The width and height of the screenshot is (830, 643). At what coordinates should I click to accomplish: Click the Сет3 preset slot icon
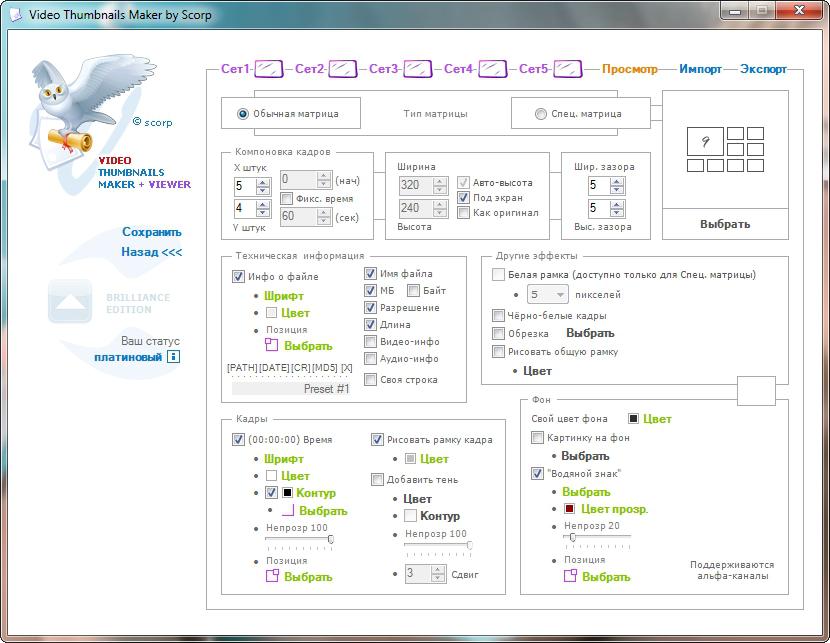[x=417, y=69]
